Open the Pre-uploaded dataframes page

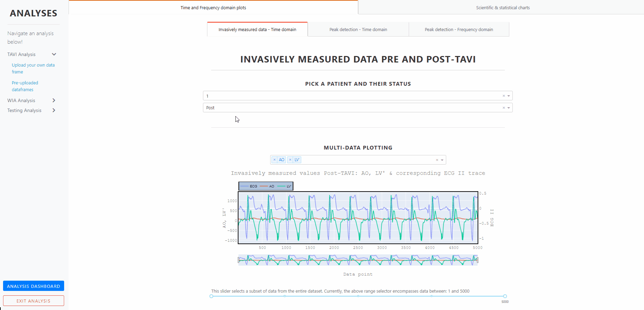25,86
